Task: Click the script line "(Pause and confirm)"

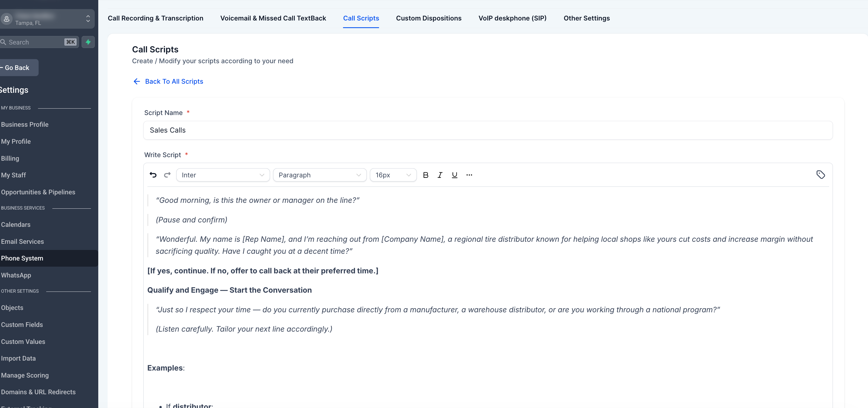Action: [191, 220]
